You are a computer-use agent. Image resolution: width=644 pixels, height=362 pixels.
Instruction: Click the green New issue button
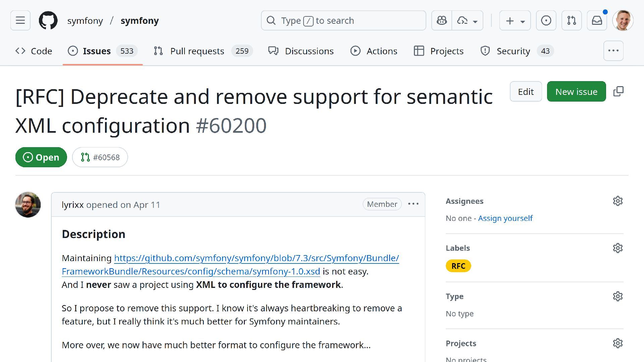click(576, 92)
